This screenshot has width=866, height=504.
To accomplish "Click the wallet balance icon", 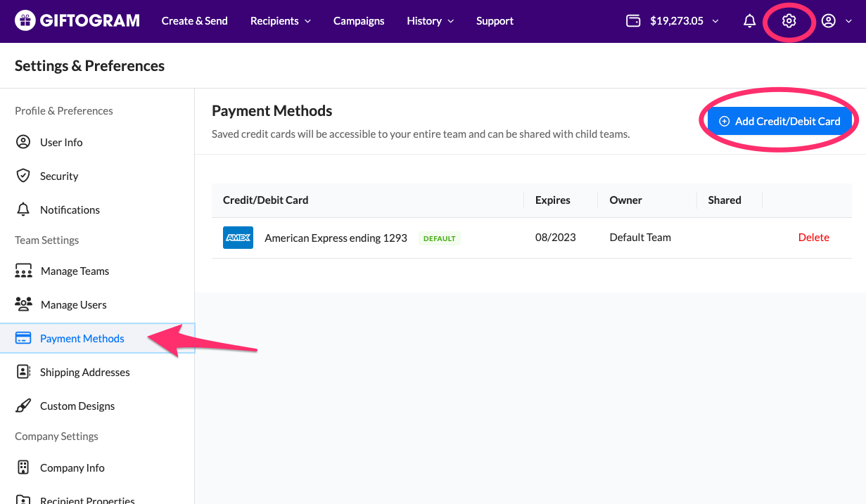I will click(633, 21).
